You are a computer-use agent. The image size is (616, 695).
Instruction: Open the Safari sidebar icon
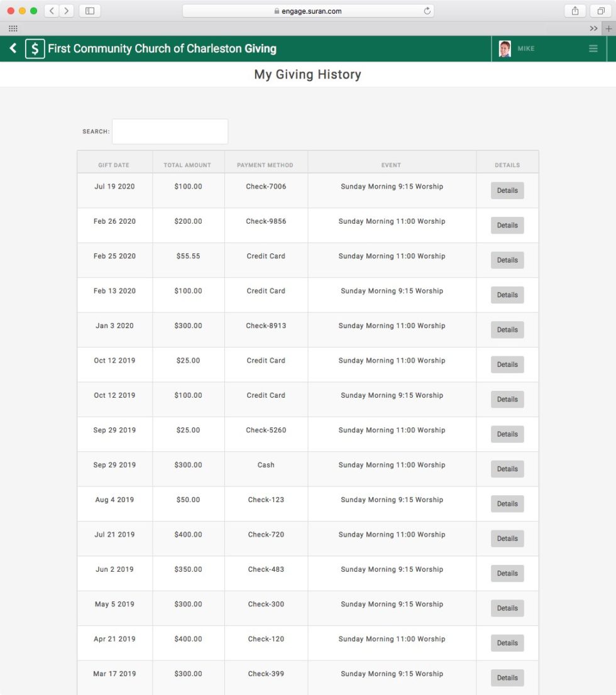pyautogui.click(x=89, y=10)
